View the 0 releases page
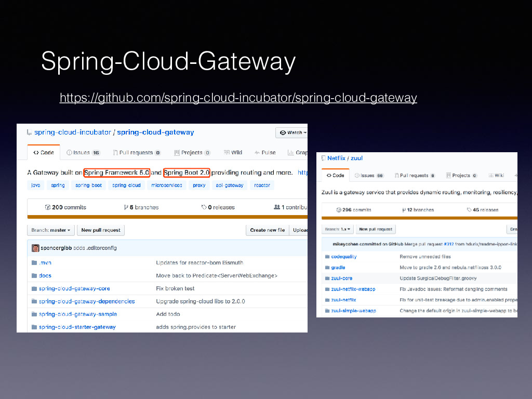The height and width of the screenshot is (399, 532). [218, 207]
